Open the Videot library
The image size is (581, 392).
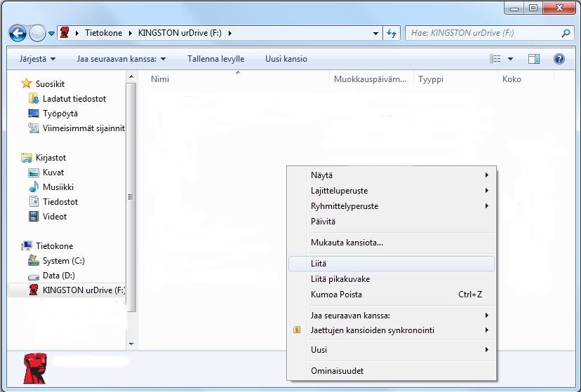click(55, 217)
